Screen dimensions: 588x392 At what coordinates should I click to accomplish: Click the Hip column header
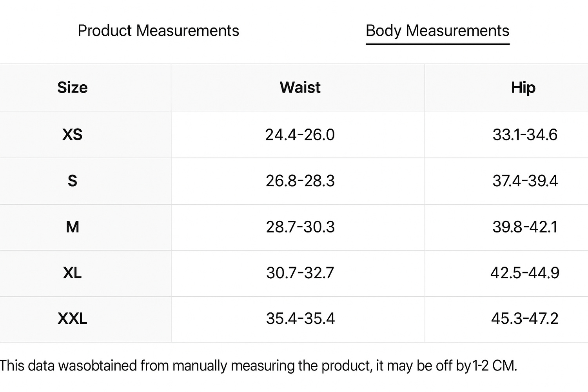[523, 87]
